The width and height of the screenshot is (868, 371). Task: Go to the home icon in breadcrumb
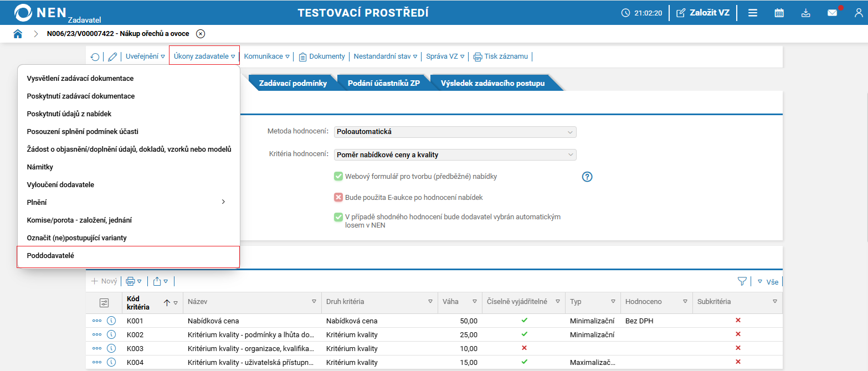pos(18,34)
